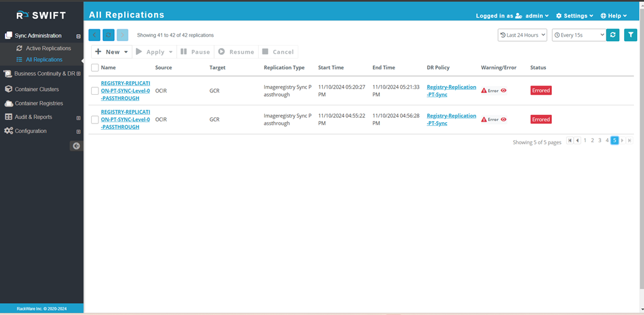
Task: Click the next page arrow in top toolbar
Action: click(x=122, y=35)
